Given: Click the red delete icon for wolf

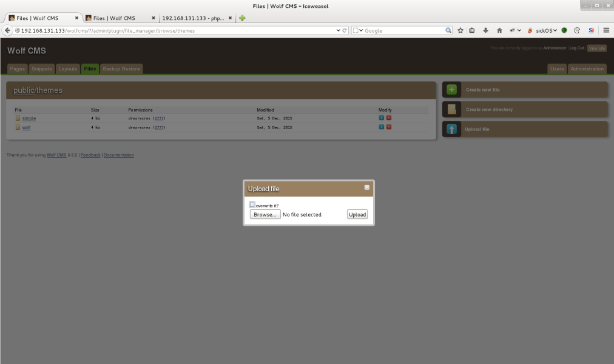Looking at the screenshot, I should [x=389, y=127].
